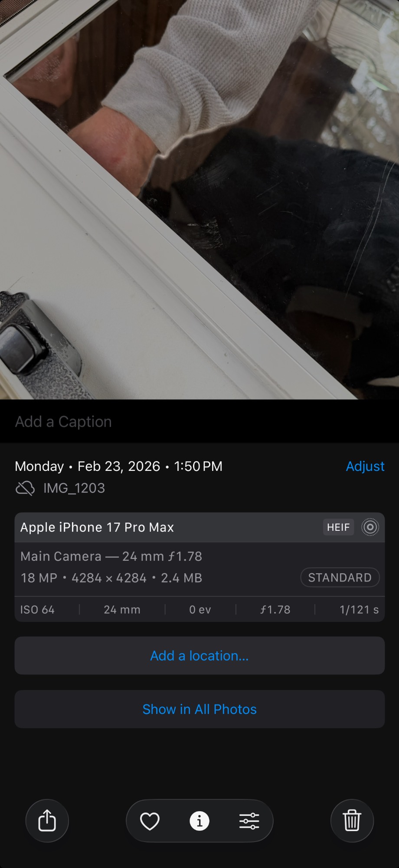Tap the 1/121 s shutter speed
The image size is (399, 868).
(359, 610)
